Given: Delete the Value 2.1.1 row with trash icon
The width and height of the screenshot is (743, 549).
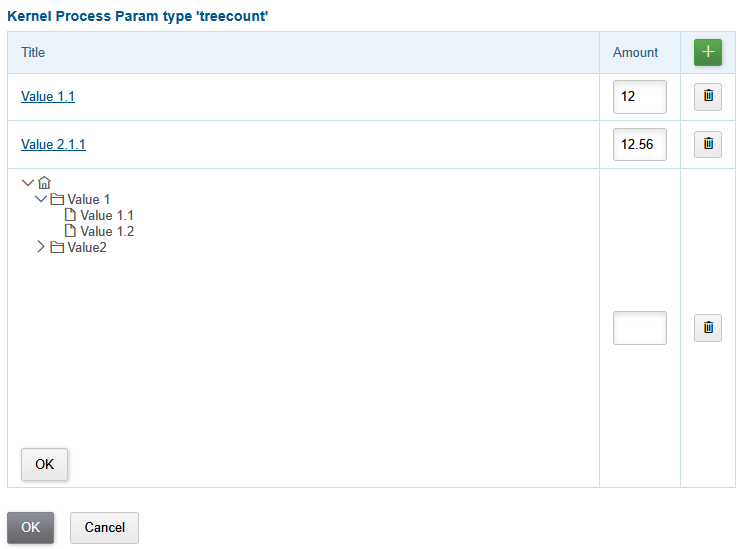Looking at the screenshot, I should click(x=707, y=144).
